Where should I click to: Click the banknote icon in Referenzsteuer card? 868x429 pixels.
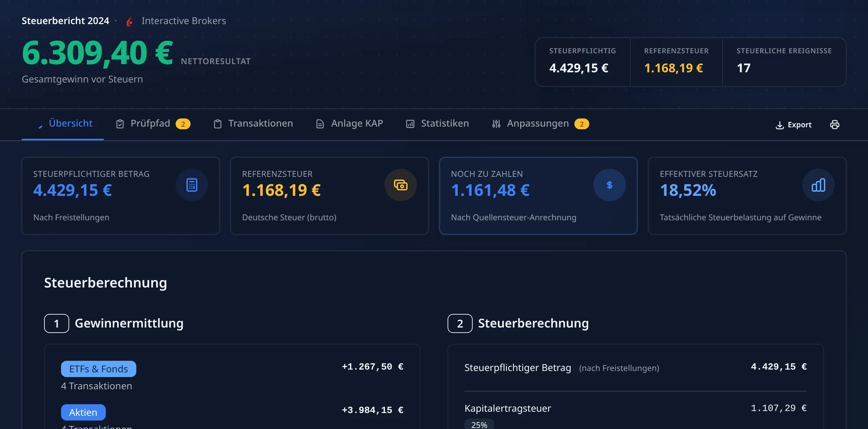click(401, 185)
